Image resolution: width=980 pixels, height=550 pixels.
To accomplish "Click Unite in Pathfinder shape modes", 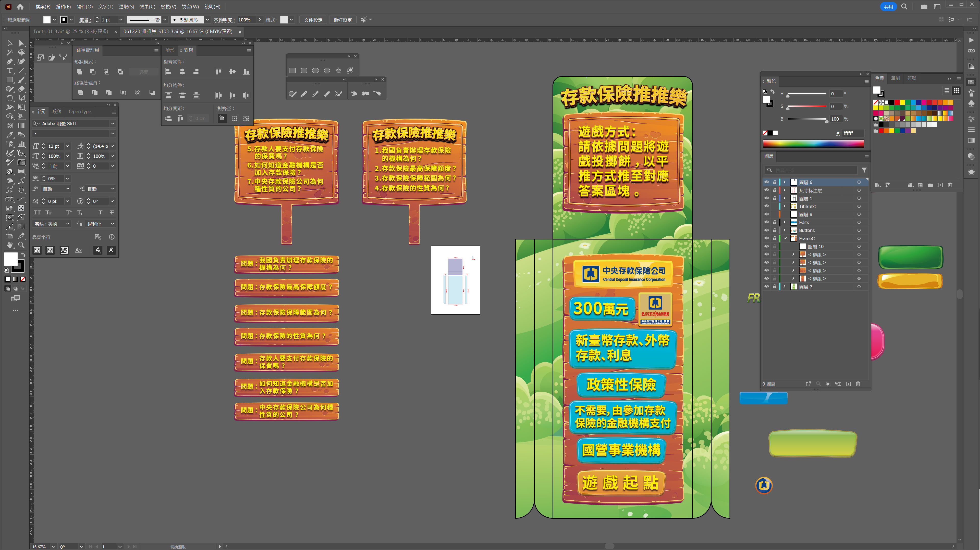I will tap(80, 72).
